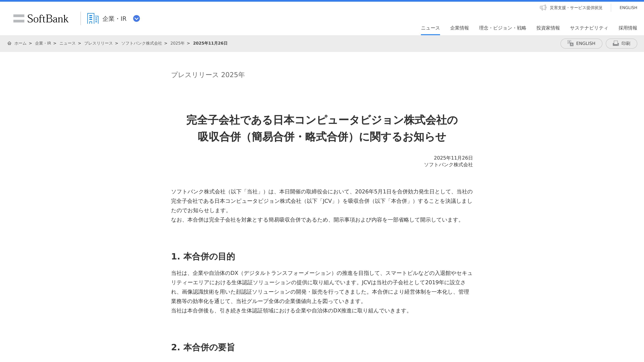644x362 pixels.
Task: Go to 2025年 in the breadcrumb
Action: (177, 43)
